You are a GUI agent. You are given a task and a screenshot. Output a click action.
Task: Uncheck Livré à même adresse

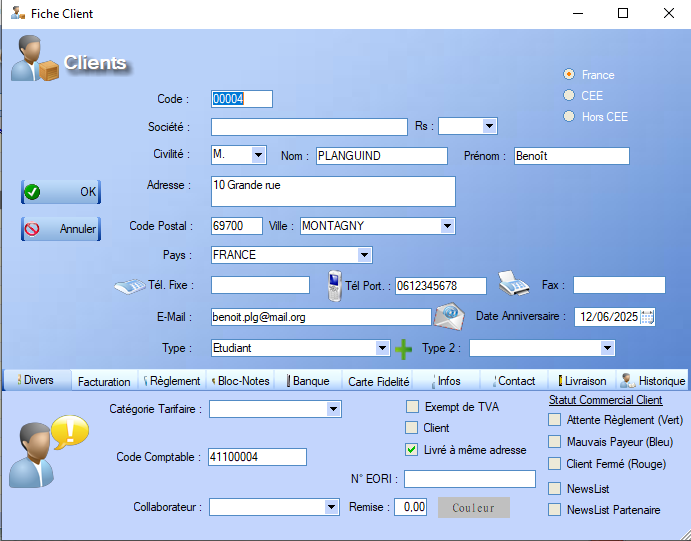pyautogui.click(x=412, y=450)
